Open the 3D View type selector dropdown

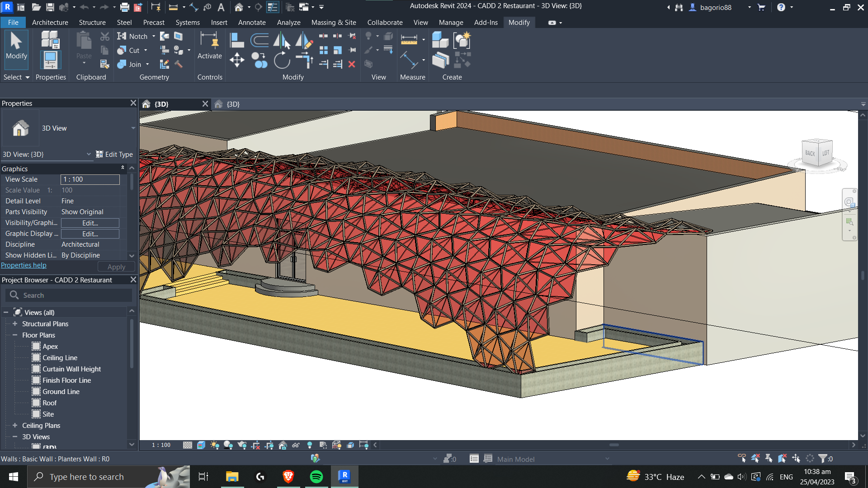[x=133, y=128]
